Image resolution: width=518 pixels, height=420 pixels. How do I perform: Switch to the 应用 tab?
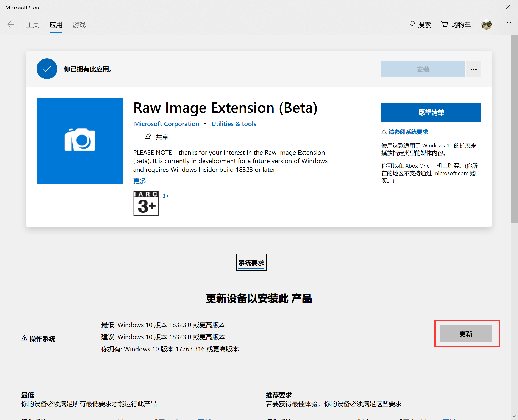point(56,25)
